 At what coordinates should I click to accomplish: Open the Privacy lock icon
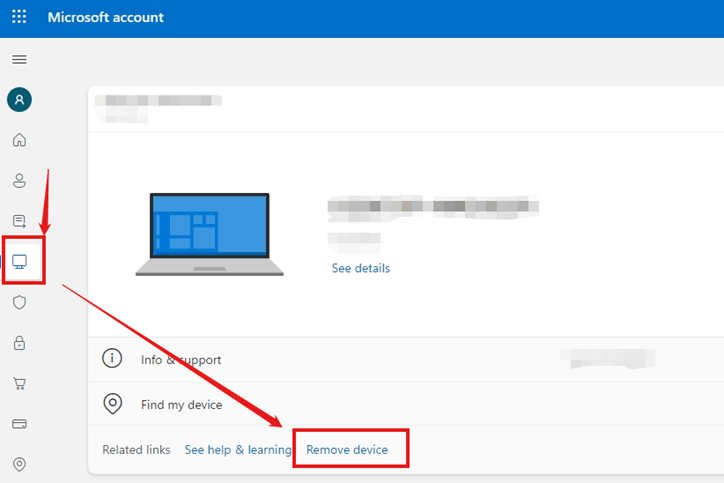(19, 343)
